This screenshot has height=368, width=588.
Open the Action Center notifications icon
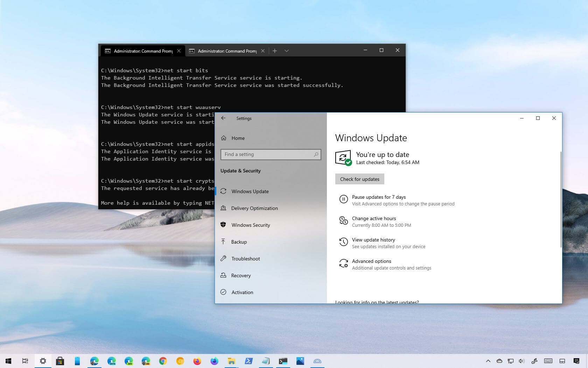click(x=576, y=361)
